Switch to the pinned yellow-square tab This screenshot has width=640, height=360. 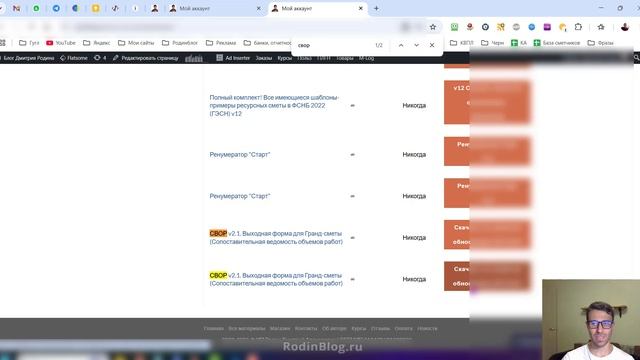click(x=96, y=8)
